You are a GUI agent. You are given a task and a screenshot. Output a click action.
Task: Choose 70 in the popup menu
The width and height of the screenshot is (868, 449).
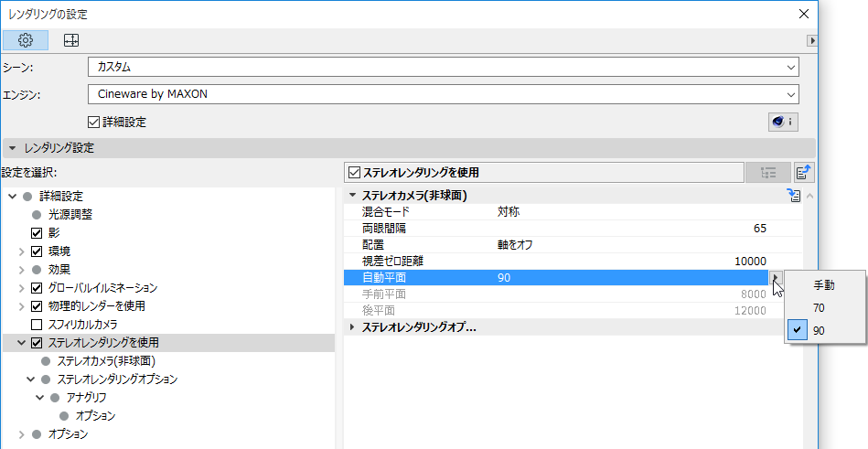point(825,308)
